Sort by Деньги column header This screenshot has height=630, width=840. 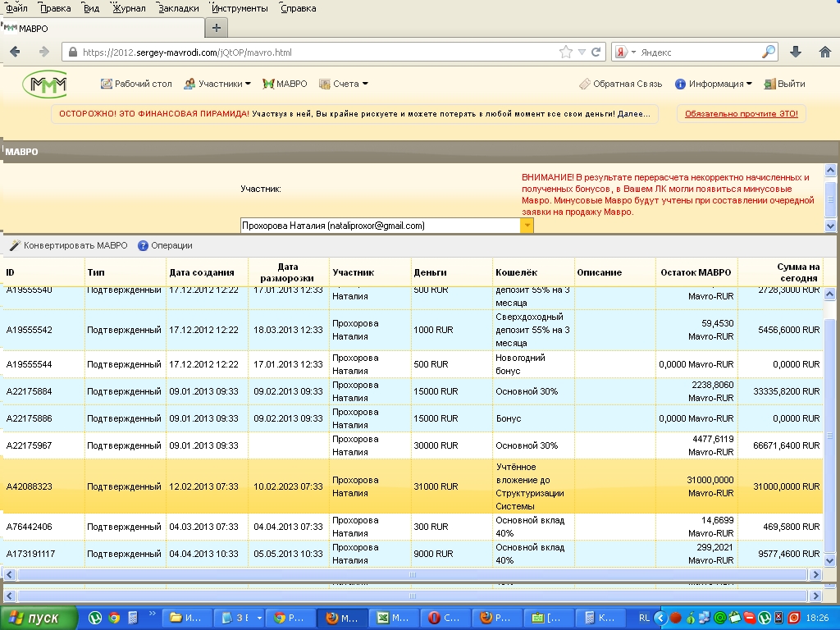click(452, 272)
